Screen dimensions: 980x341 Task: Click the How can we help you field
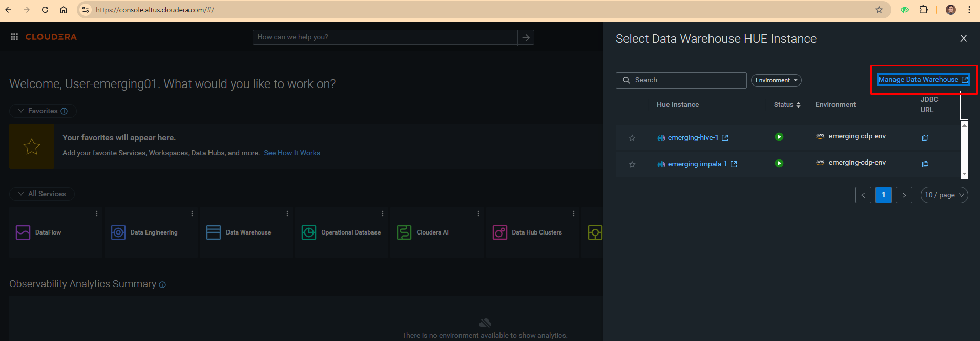[x=385, y=37]
